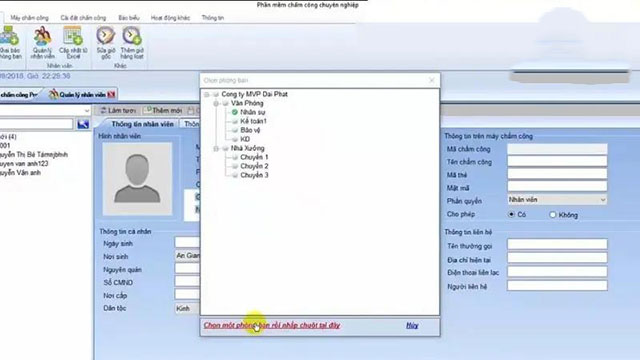Viewport: 640px width, 360px height.
Task: Collapse the Văn Phòng tree node
Action: [216, 104]
